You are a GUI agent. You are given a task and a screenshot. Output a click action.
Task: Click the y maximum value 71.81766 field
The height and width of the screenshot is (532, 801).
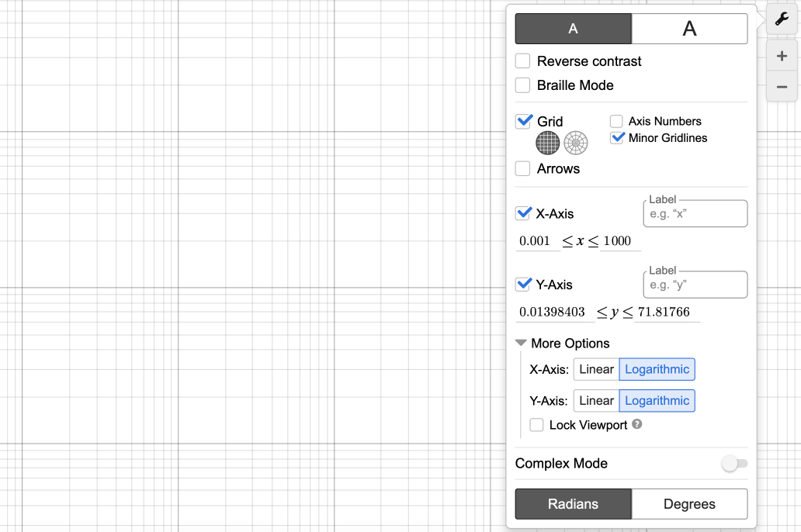click(x=667, y=313)
